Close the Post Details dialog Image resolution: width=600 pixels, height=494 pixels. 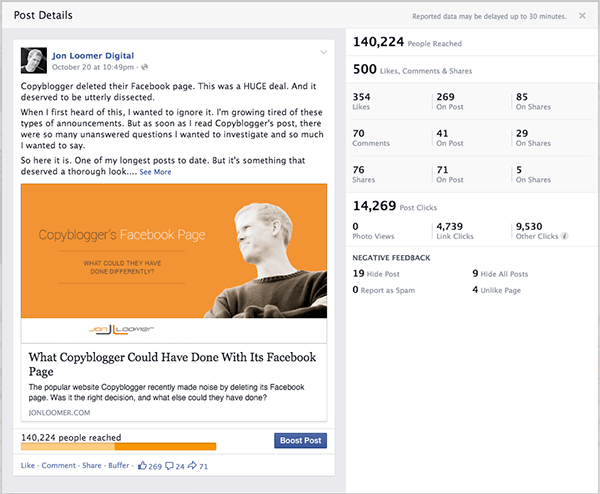[583, 16]
